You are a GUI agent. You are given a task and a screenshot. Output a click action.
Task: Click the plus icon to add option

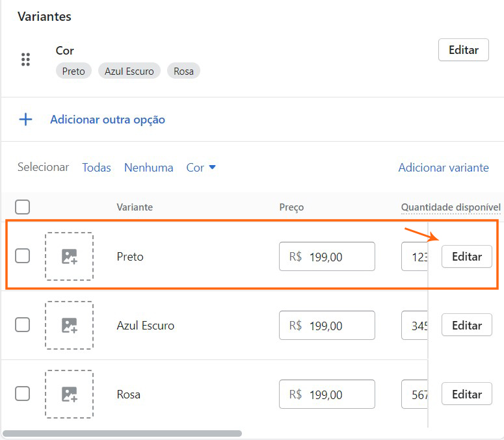click(x=25, y=120)
